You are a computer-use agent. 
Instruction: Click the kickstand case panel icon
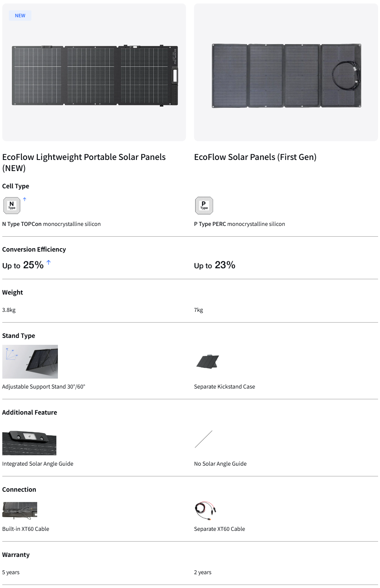(207, 361)
